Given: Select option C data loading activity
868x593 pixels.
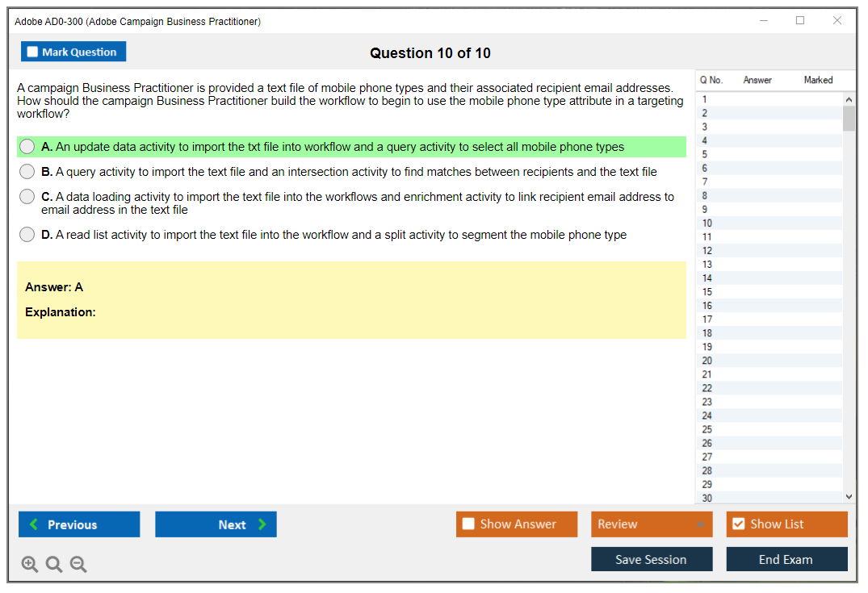Looking at the screenshot, I should pyautogui.click(x=27, y=197).
